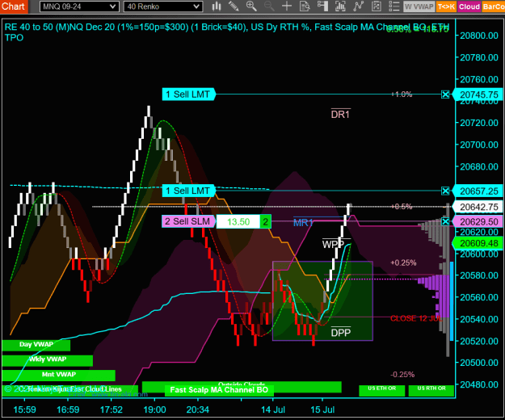Click the US ETH OR button
This screenshot has height=420, width=505.
(x=382, y=390)
